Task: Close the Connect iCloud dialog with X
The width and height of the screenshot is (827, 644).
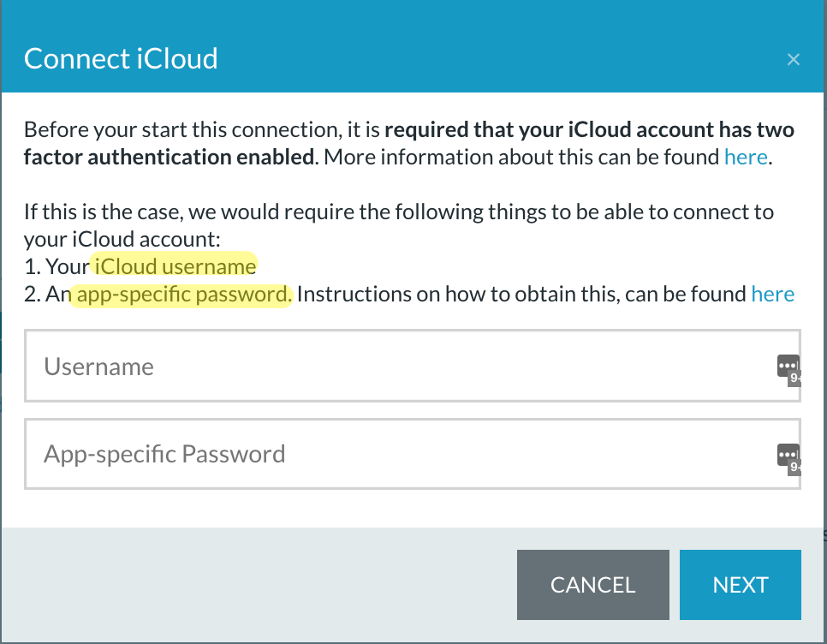Action: pos(794,59)
